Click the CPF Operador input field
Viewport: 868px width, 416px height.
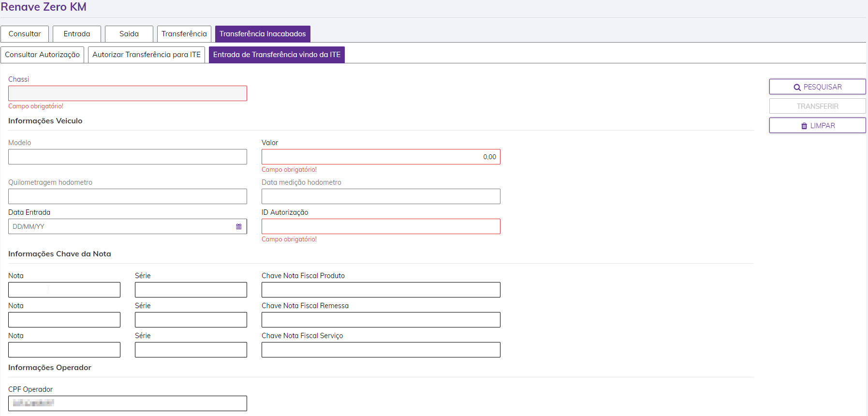click(x=128, y=403)
